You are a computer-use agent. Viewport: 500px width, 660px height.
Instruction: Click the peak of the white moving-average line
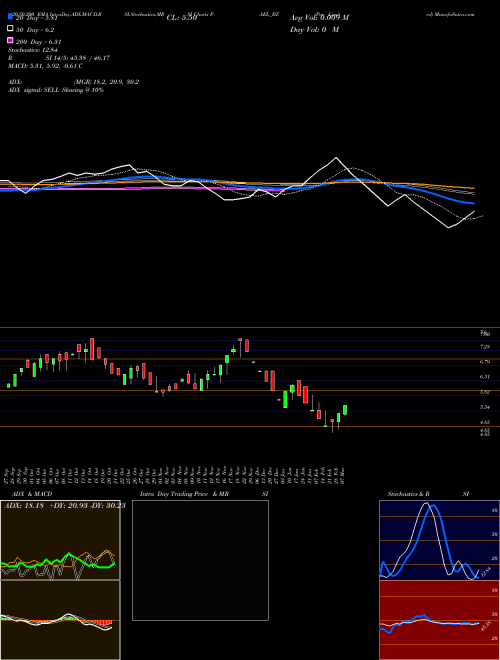[x=336, y=158]
